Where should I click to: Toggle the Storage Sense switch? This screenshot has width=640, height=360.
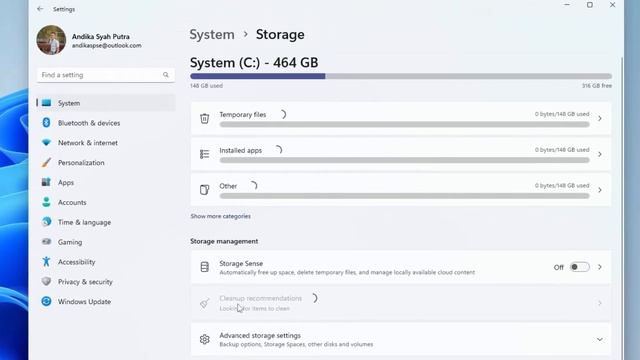(x=580, y=267)
